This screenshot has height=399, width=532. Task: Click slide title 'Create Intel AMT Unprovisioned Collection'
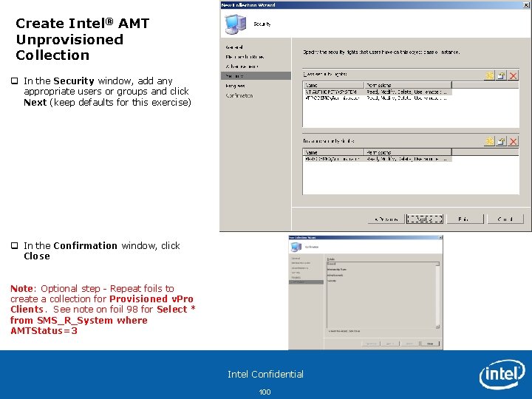pyautogui.click(x=82, y=39)
